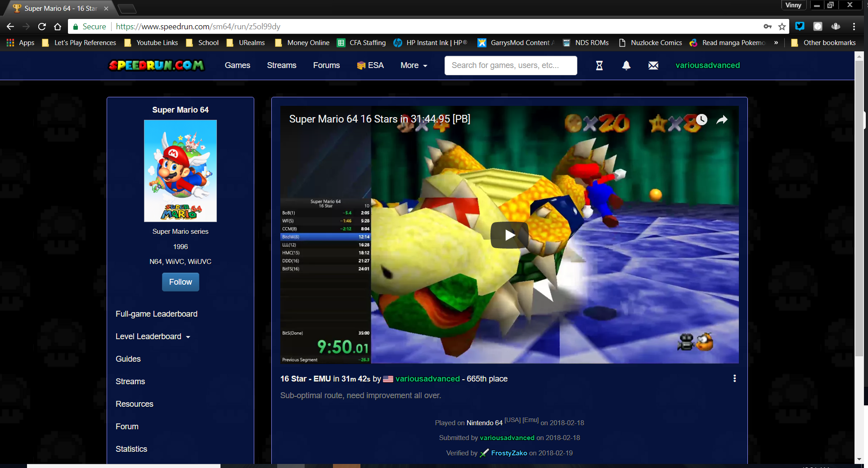Open the Forum sidebar link
Screen dimensions: 868x468
(127, 427)
